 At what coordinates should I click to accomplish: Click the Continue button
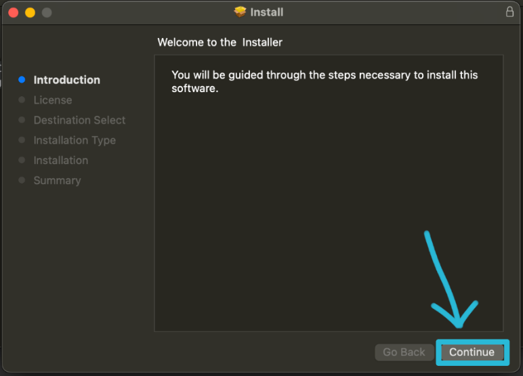[472, 352]
